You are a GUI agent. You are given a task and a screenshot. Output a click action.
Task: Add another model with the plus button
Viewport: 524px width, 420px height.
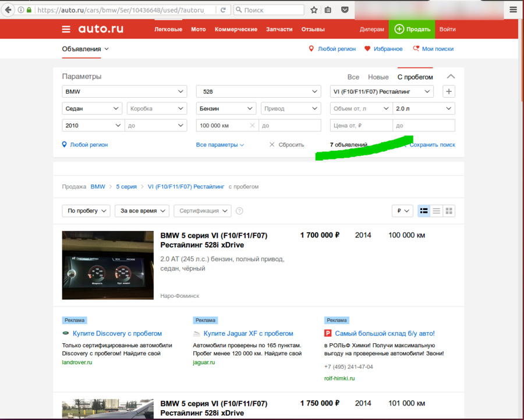[449, 91]
